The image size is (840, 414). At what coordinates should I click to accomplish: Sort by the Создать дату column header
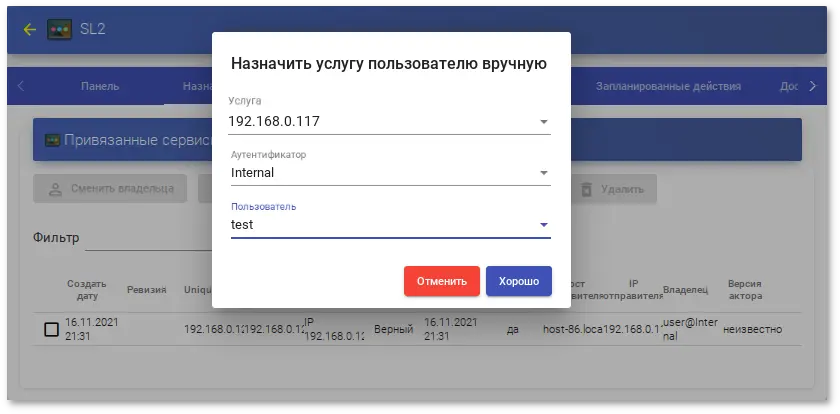87,289
